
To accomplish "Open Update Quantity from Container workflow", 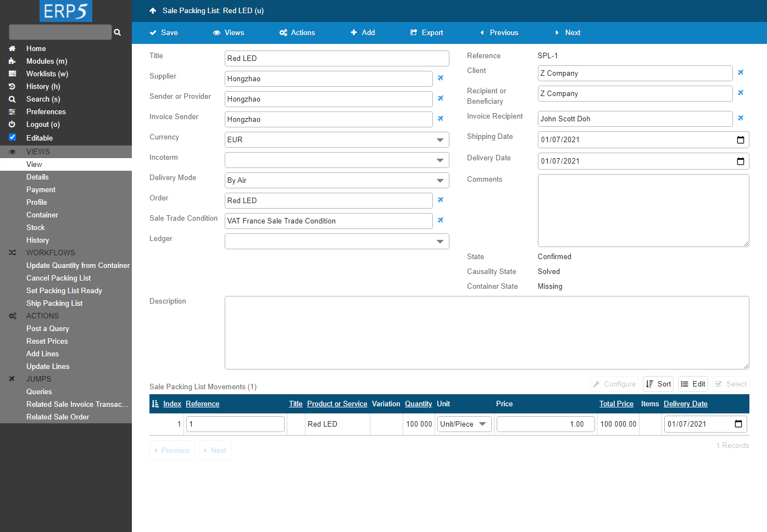I will [78, 265].
